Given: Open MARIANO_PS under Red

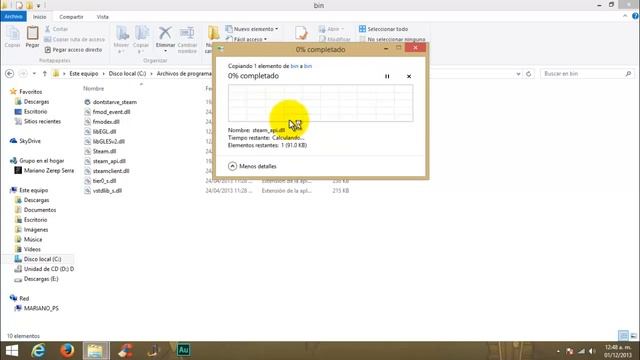Looking at the screenshot, I should pos(37,308).
